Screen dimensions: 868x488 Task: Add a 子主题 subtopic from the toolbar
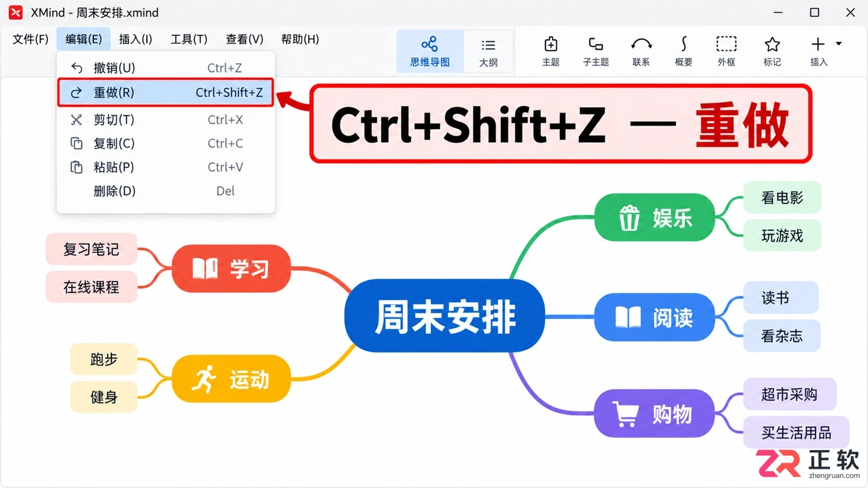[596, 51]
